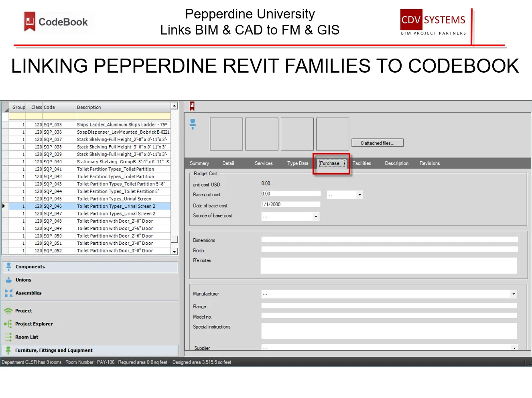This screenshot has height=398, width=532.
Task: Click the Finish input field
Action: coord(390,249)
